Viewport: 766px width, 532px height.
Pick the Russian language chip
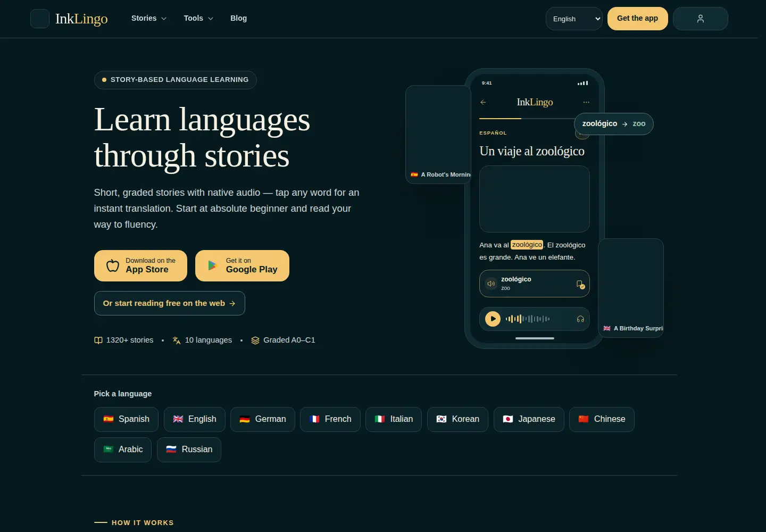point(189,450)
